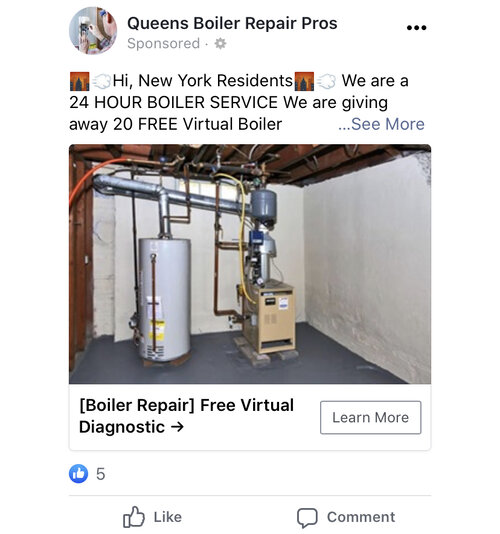Click the Comment text button

(x=361, y=517)
